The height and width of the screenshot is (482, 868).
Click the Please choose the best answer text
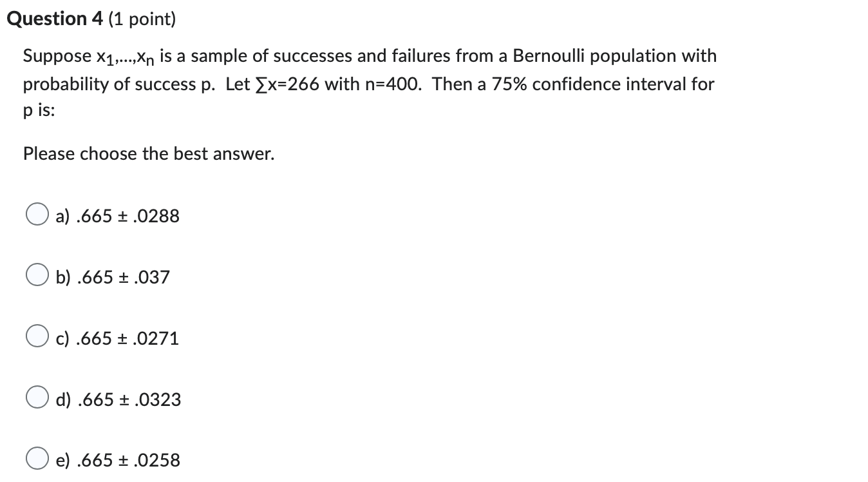pos(148,153)
